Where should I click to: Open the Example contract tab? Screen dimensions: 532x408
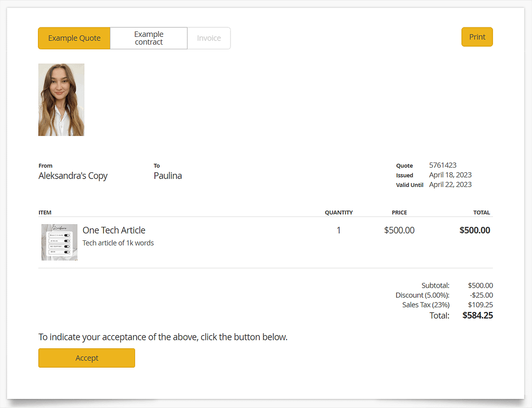click(149, 38)
